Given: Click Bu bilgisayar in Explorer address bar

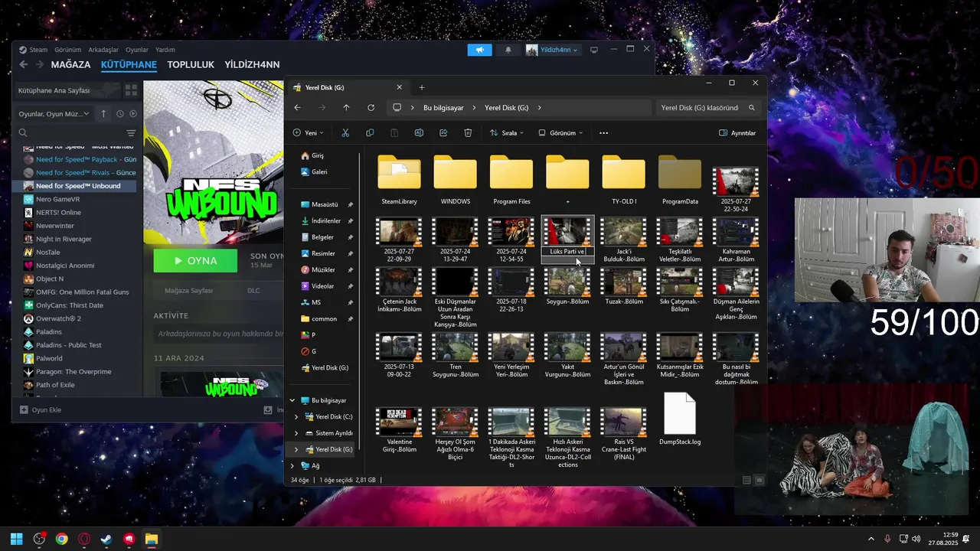Looking at the screenshot, I should pyautogui.click(x=443, y=108).
